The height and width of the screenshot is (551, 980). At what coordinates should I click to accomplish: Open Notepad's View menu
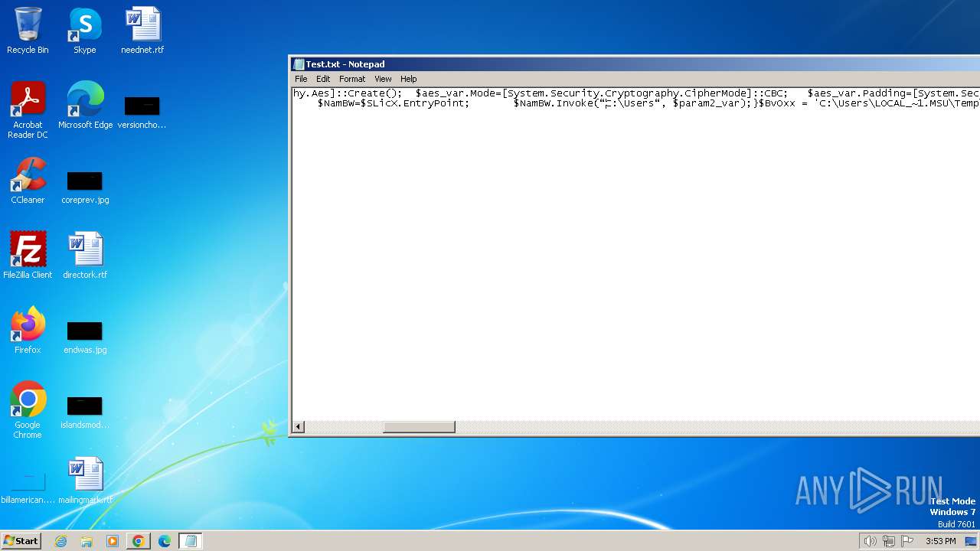(x=383, y=79)
